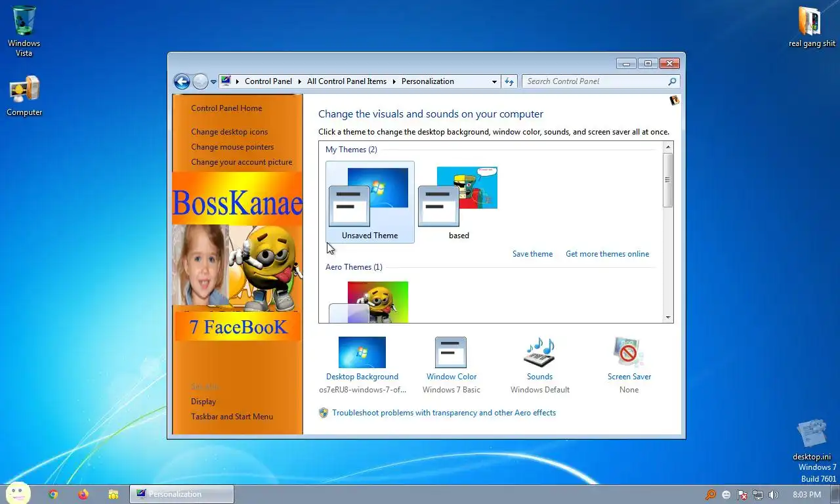Viewport: 840px width, 504px height.
Task: Click the round gray tray icon
Action: 726,495
